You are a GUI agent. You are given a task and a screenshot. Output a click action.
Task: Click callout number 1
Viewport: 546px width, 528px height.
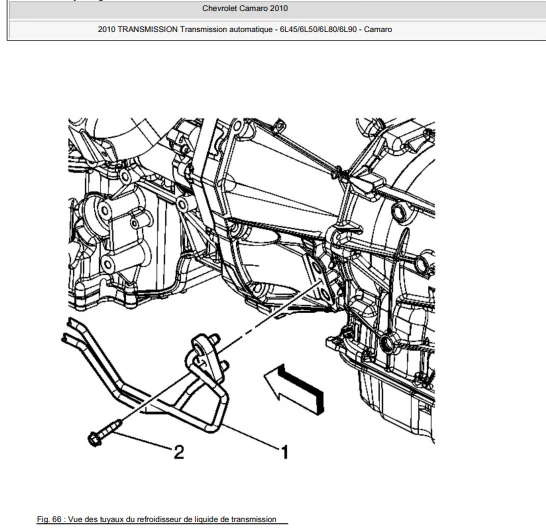pyautogui.click(x=285, y=452)
